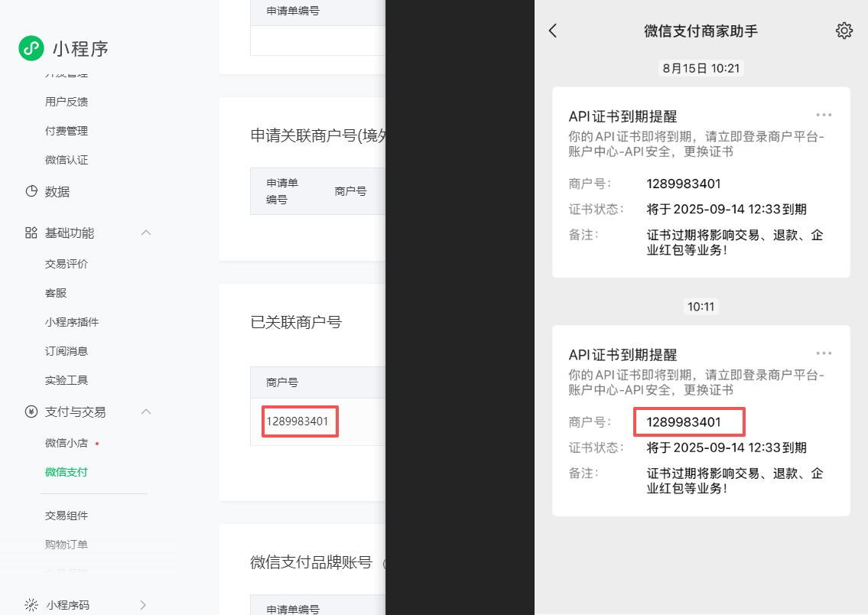Click the 已关联商户号 heading

(x=296, y=321)
